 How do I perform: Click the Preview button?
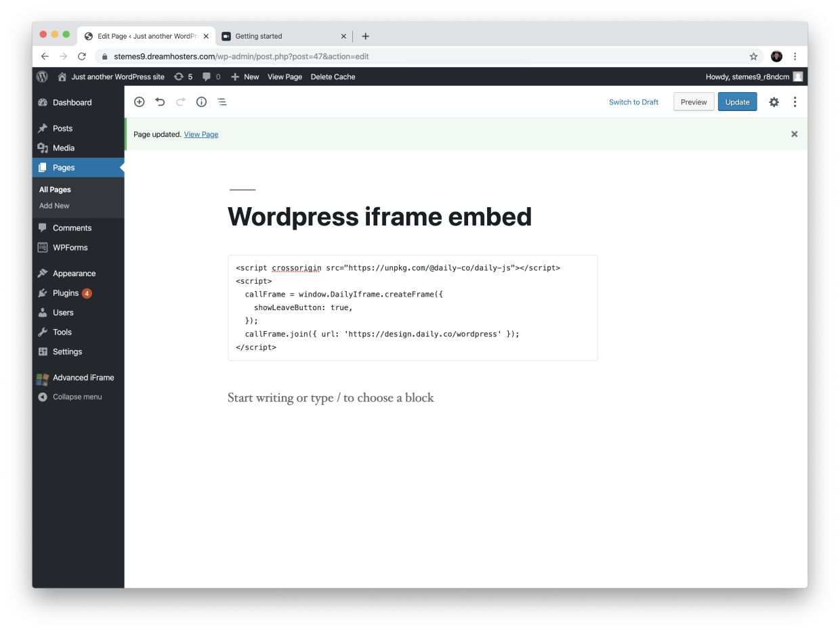click(x=694, y=102)
